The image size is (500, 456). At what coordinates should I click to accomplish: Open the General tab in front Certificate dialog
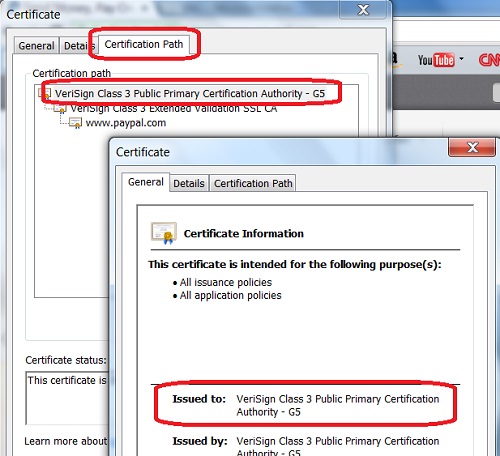tap(146, 182)
